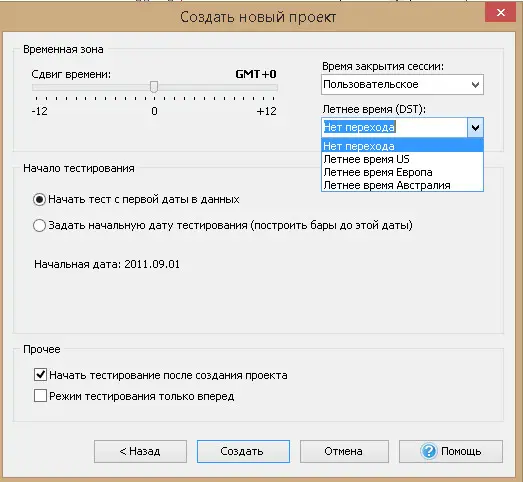The width and height of the screenshot is (523, 482).
Task: Click the Отмена button
Action: tap(344, 451)
